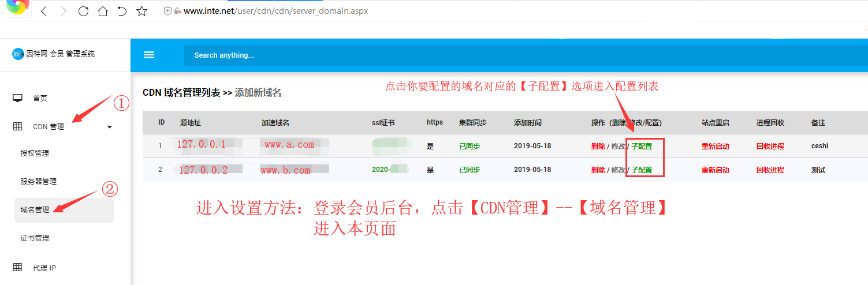Click 添加新域名 link
The image size is (868, 285).
tap(258, 93)
